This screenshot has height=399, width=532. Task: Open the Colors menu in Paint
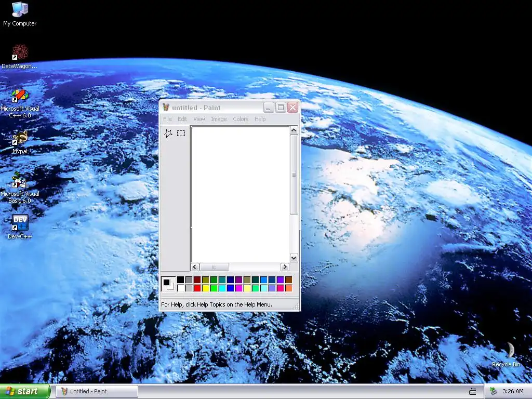pos(241,119)
